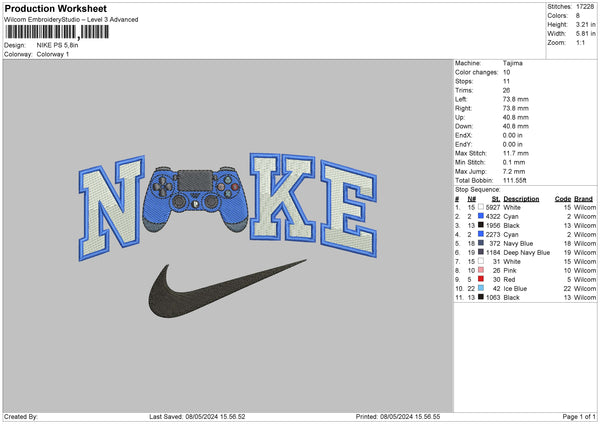The height and width of the screenshot is (424, 600).
Task: Click the Height value '3.21 in'
Action: tap(586, 24)
